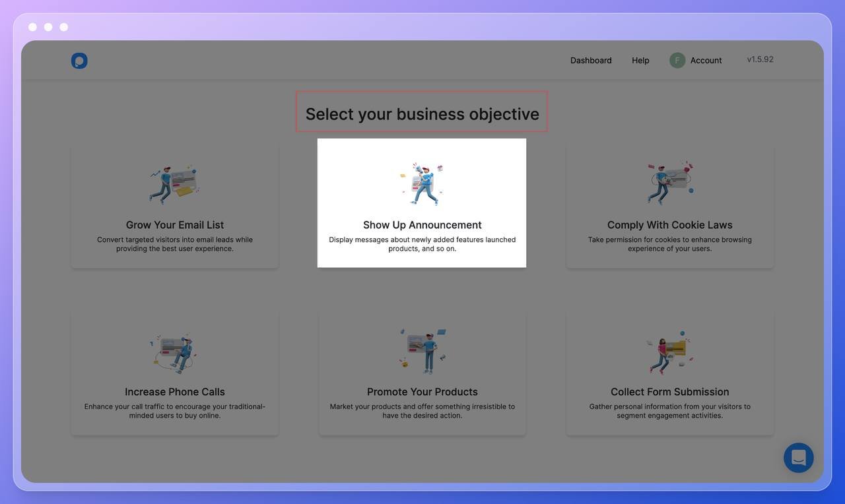This screenshot has width=845, height=504.
Task: Open the Dashboard menu item
Action: click(x=591, y=61)
